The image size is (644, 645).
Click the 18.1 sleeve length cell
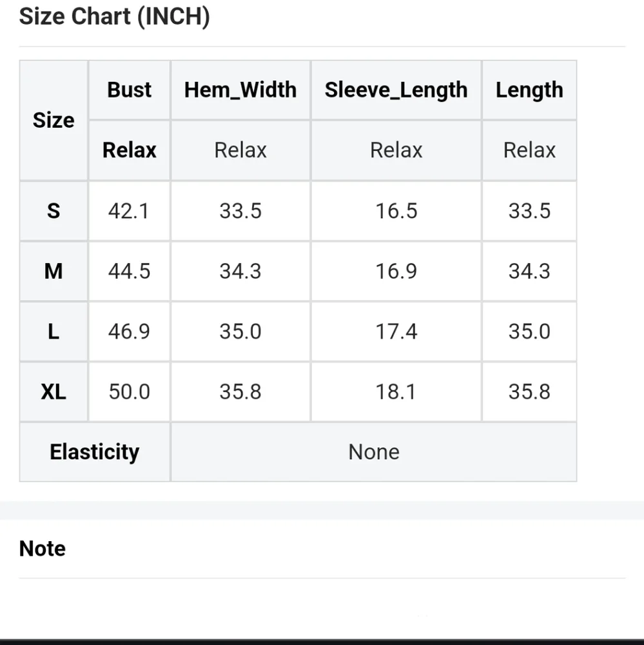pos(396,392)
